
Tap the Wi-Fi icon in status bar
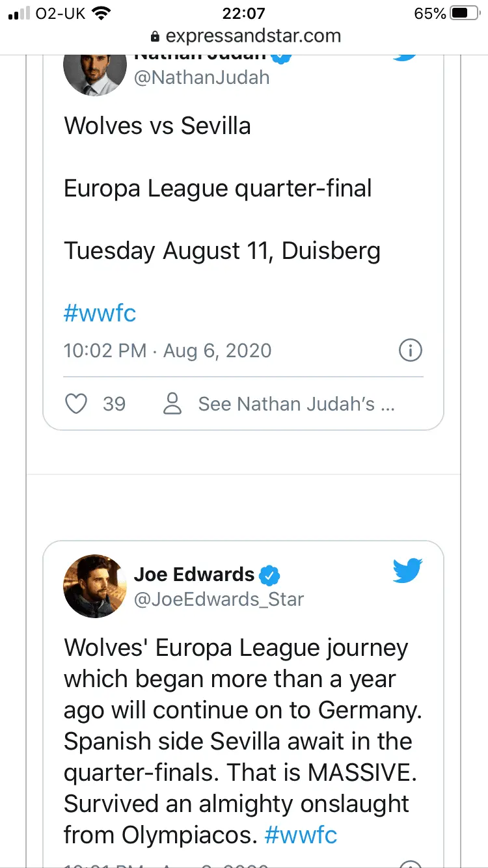click(102, 13)
